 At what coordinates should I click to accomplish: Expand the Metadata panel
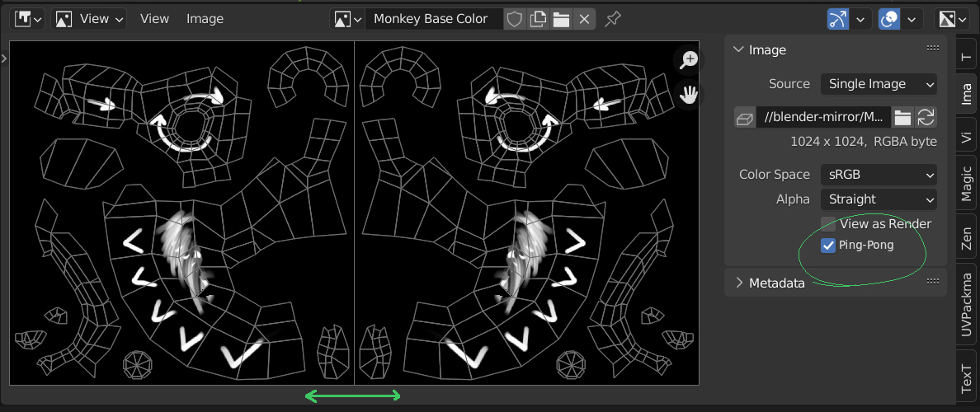pos(739,283)
